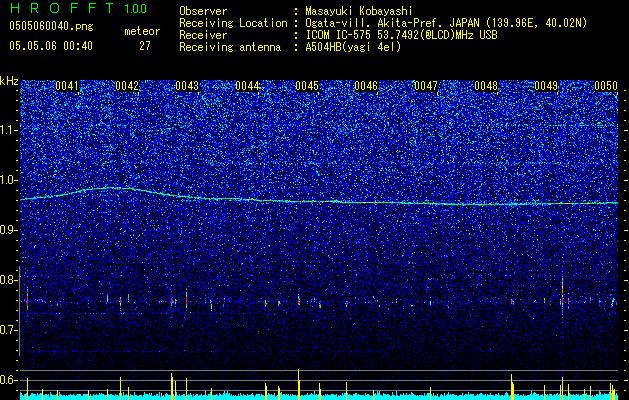Image resolution: width=629 pixels, height=400 pixels.
Task: Click the 0042 time marker
Action: point(127,86)
